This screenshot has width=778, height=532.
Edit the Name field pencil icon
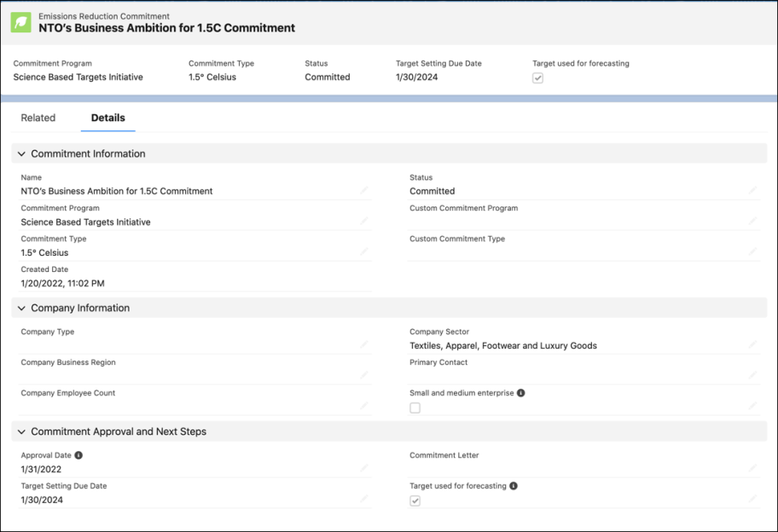pyautogui.click(x=364, y=190)
